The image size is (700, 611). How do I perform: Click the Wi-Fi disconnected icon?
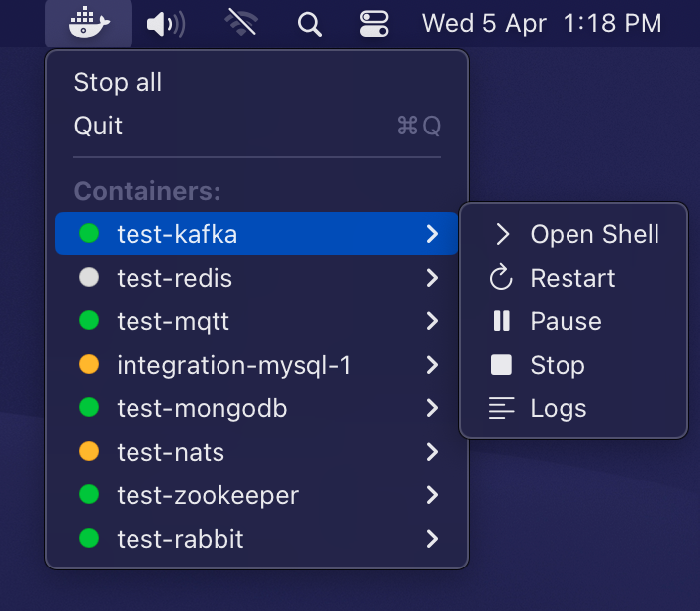pyautogui.click(x=241, y=23)
